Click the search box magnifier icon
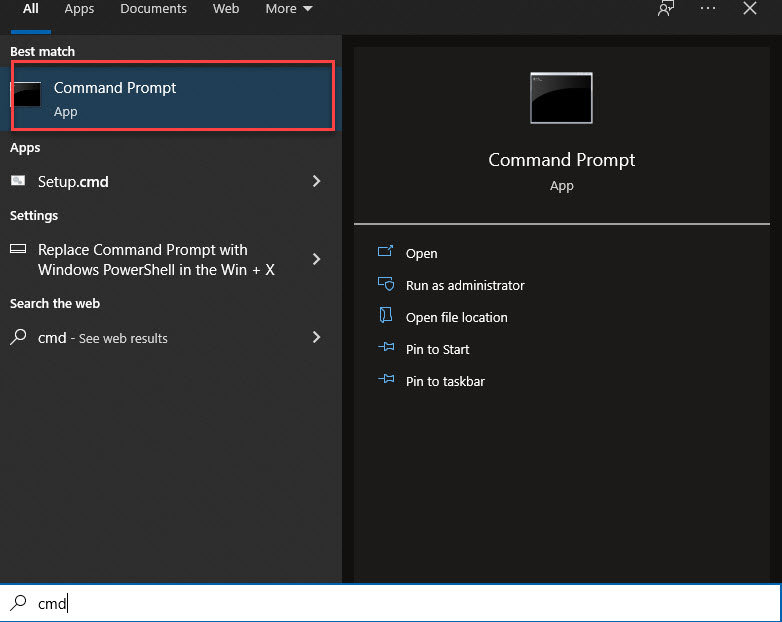782x622 pixels. (18, 603)
